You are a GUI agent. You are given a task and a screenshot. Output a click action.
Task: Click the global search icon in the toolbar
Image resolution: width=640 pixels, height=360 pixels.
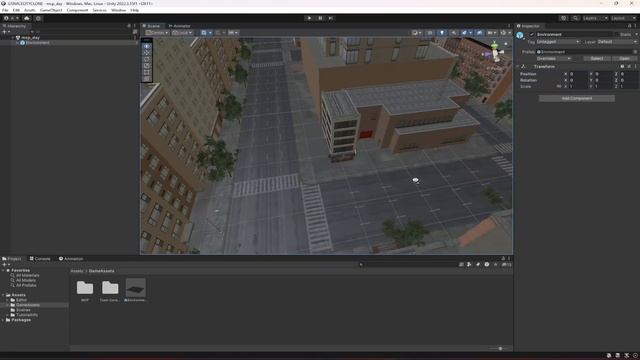tap(575, 18)
